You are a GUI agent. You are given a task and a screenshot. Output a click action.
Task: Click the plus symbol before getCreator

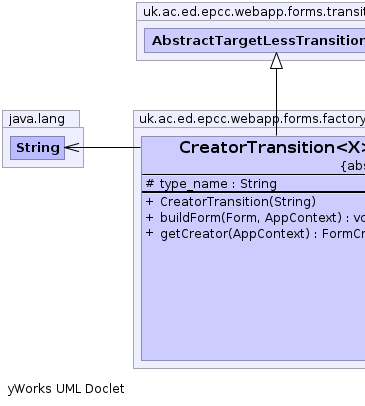coord(150,233)
